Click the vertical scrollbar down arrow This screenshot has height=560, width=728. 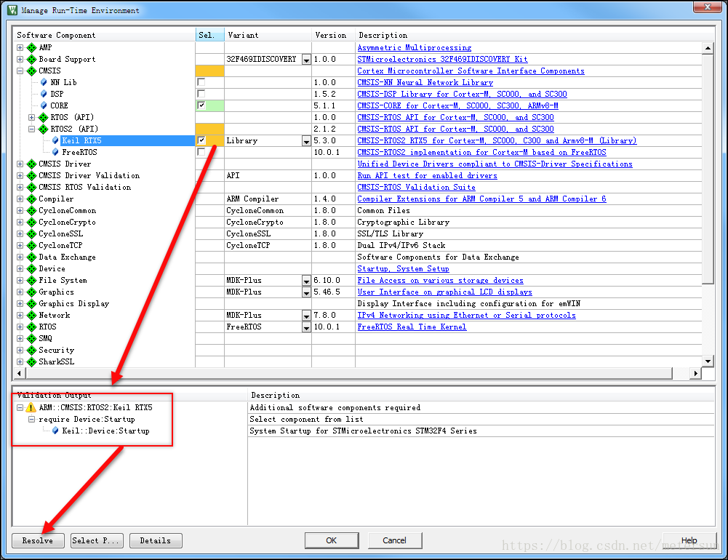click(708, 361)
